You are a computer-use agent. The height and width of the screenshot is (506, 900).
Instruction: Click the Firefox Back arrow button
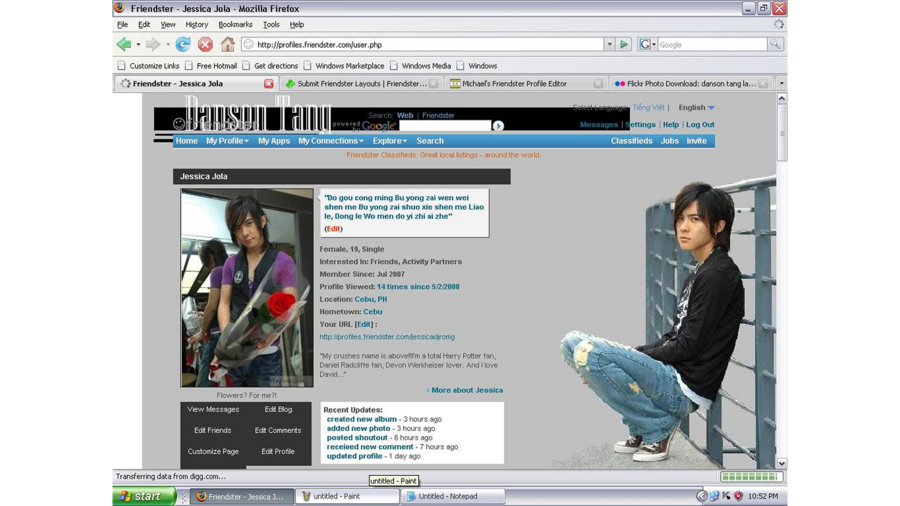(124, 44)
